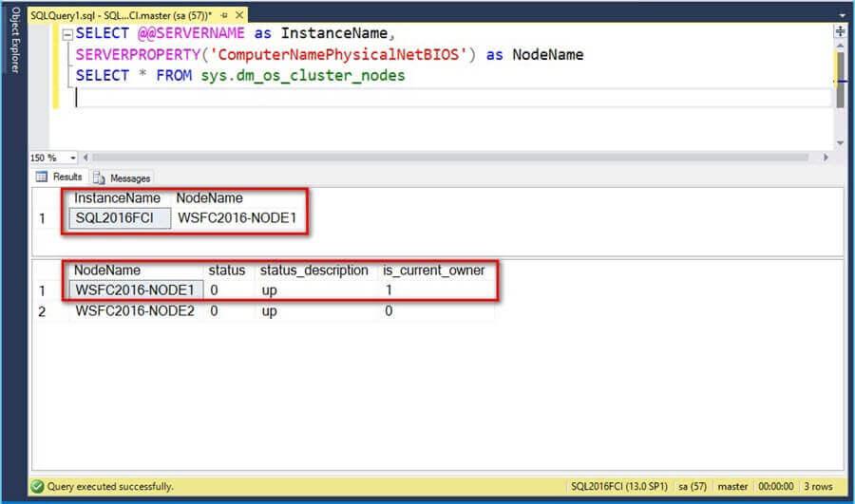Click the is_current_owner column header
This screenshot has width=855, height=504.
pos(433,271)
